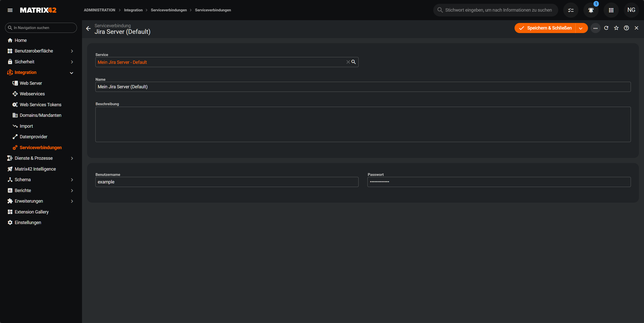Screen dimensions: 644x323
Task: Expand the Speichern & Schließen dropdown arrow
Action: click(581, 28)
